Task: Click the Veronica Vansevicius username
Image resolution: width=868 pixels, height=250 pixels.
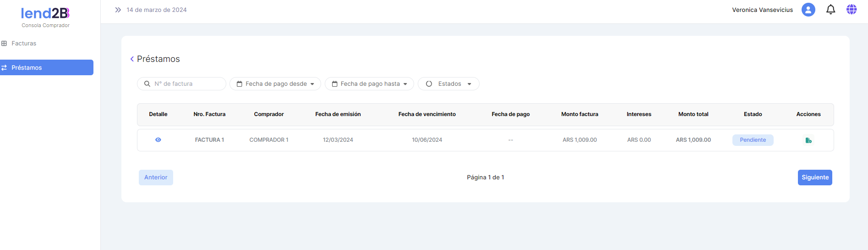Action: click(762, 10)
